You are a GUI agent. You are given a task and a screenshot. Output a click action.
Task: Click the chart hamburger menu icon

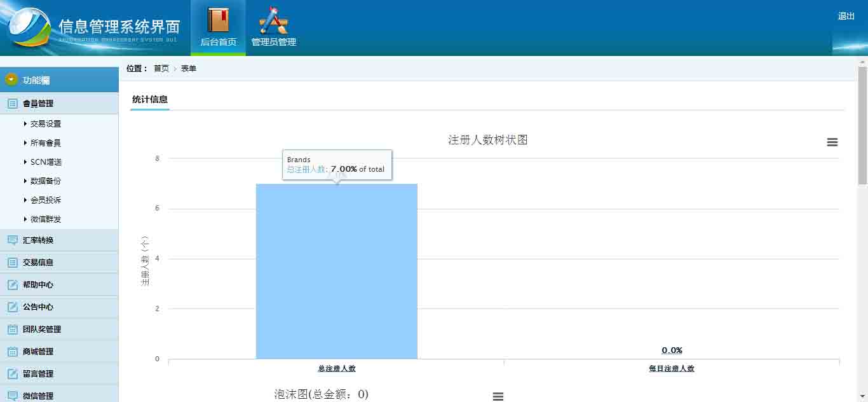click(832, 142)
